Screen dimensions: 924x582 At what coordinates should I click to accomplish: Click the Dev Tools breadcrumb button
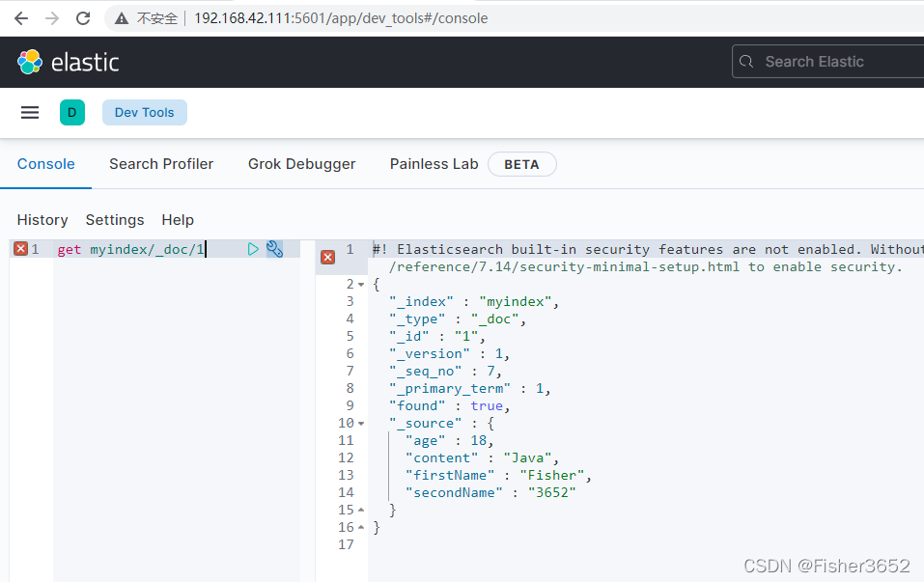(145, 113)
